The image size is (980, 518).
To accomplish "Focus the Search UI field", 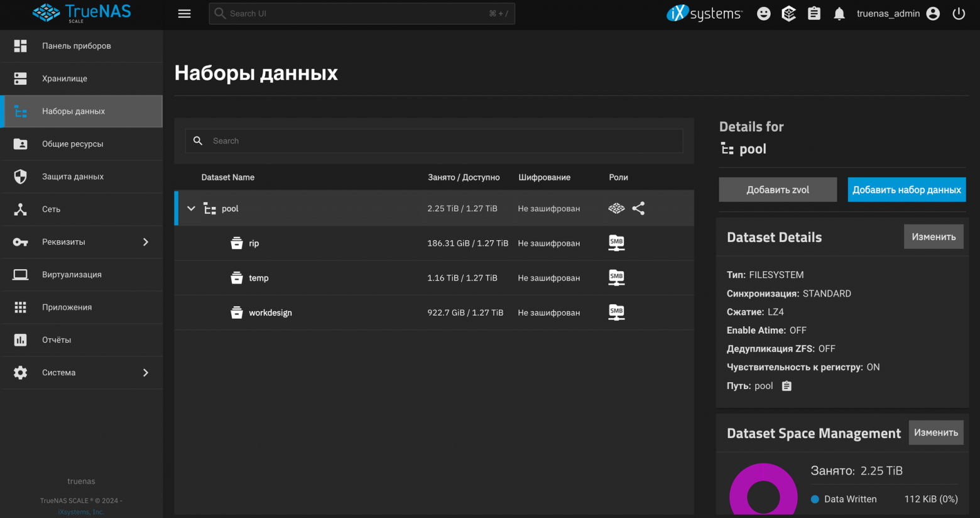I will click(x=362, y=13).
